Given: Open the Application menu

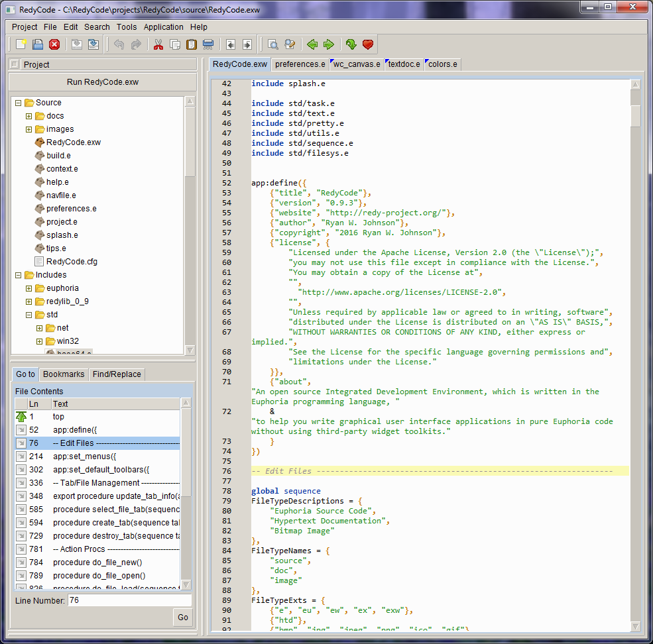Looking at the screenshot, I should coord(163,27).
